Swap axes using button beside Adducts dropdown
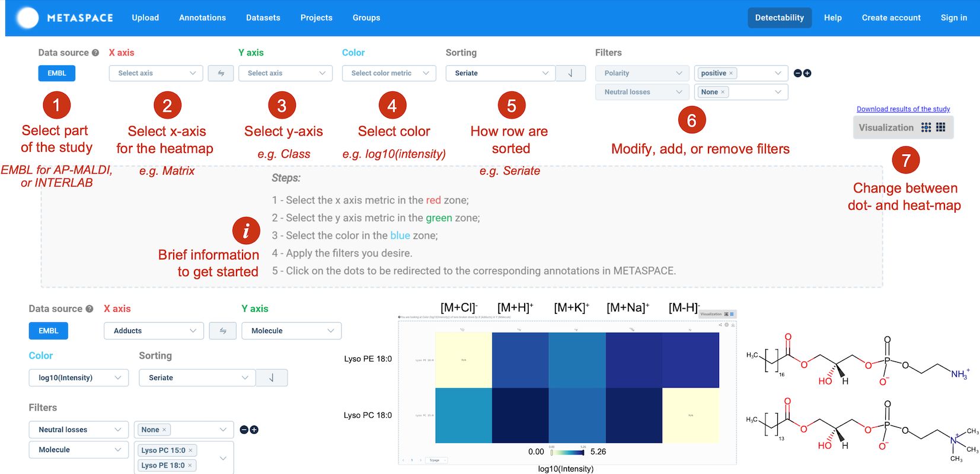The image size is (980, 474). coord(223,331)
